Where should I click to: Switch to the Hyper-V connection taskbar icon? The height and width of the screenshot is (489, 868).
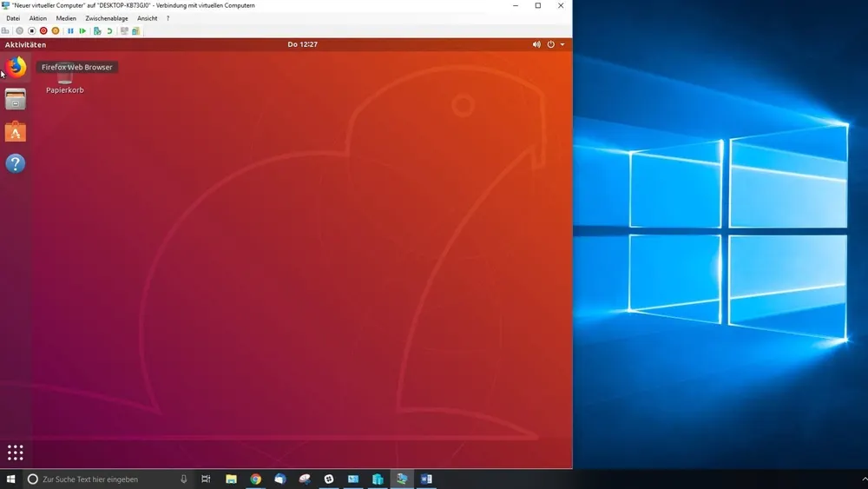402,479
